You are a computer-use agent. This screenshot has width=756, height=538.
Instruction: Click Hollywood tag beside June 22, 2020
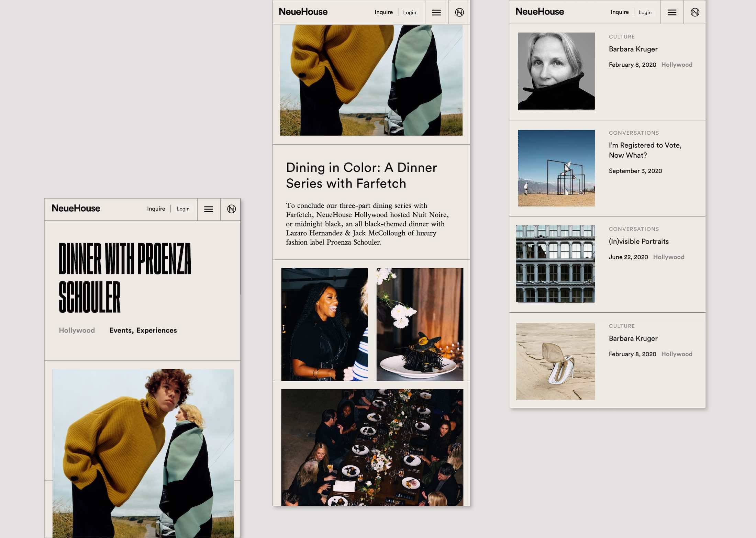[x=669, y=257]
